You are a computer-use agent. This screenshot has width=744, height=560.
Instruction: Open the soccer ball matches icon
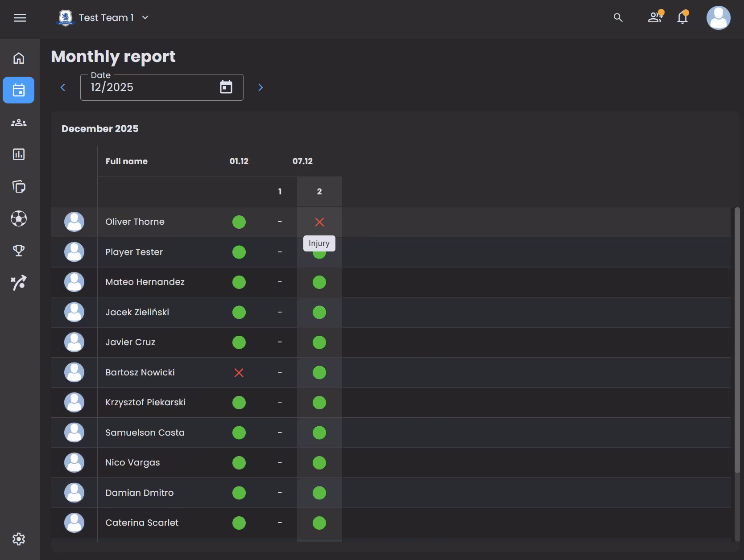click(x=19, y=218)
